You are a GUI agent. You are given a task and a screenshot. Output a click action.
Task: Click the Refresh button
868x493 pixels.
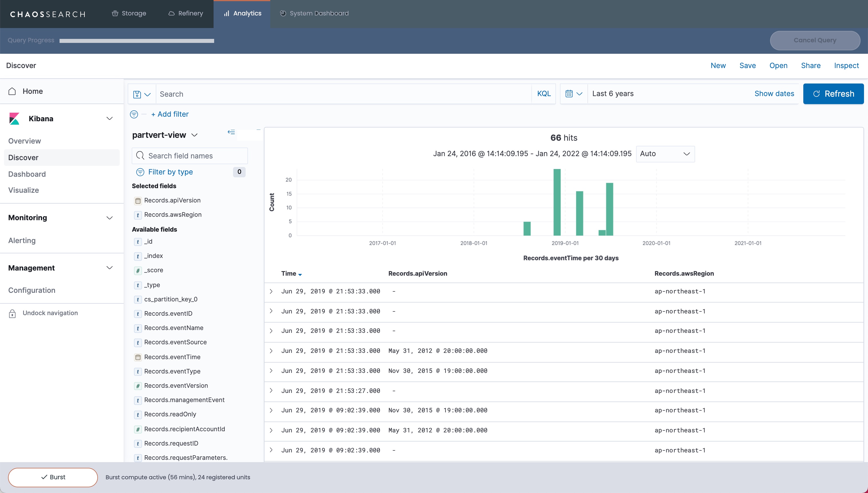click(x=833, y=94)
